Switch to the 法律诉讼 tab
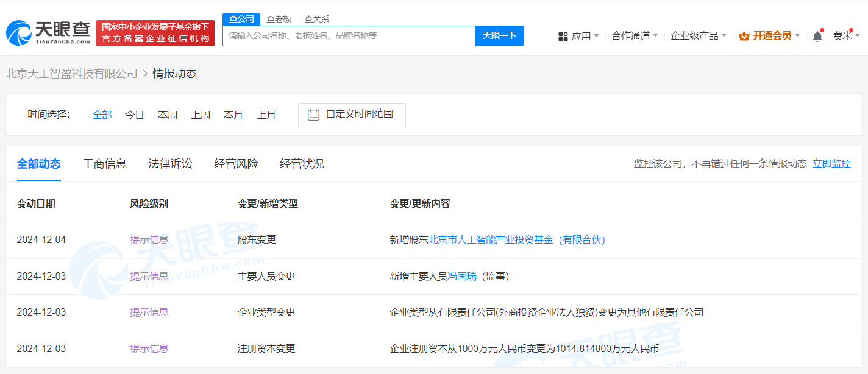This screenshot has height=374, width=868. [x=171, y=163]
